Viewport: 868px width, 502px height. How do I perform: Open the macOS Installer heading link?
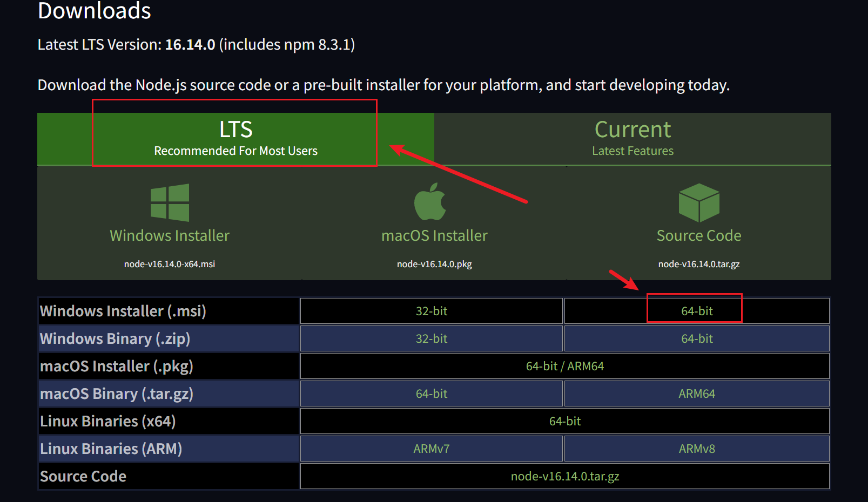pyautogui.click(x=434, y=235)
